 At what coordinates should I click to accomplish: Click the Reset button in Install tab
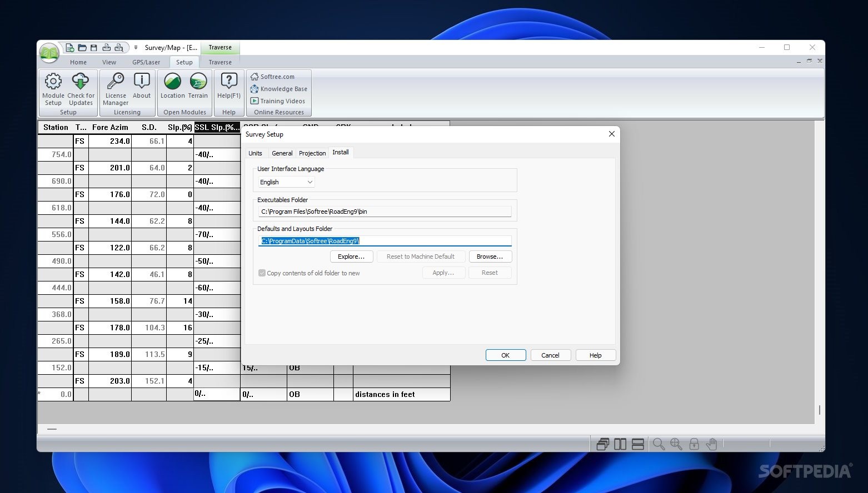tap(490, 273)
